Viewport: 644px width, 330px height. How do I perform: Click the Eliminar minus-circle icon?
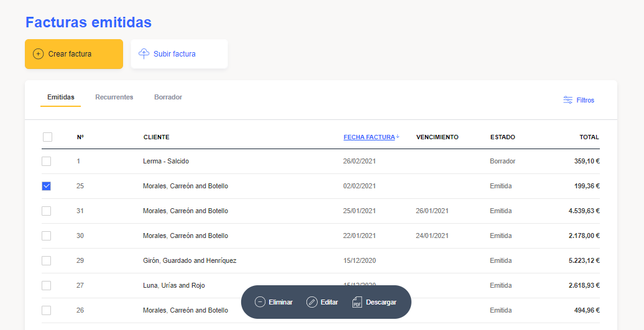click(x=260, y=302)
